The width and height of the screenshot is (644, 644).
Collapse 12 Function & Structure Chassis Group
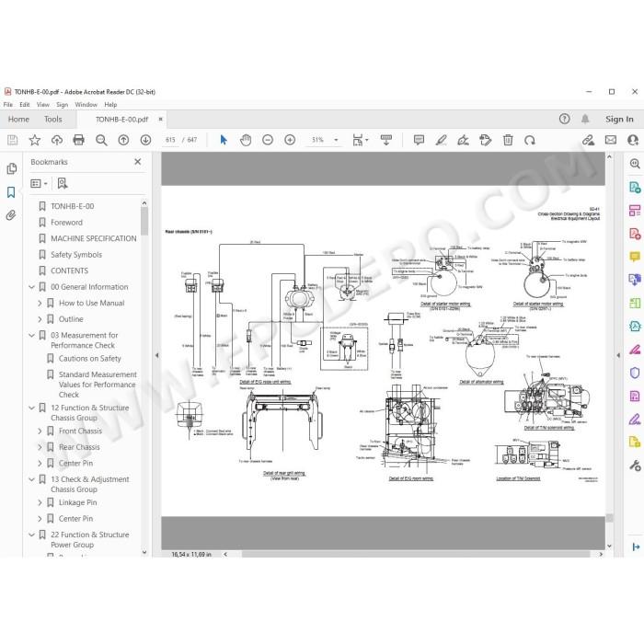pyautogui.click(x=31, y=408)
